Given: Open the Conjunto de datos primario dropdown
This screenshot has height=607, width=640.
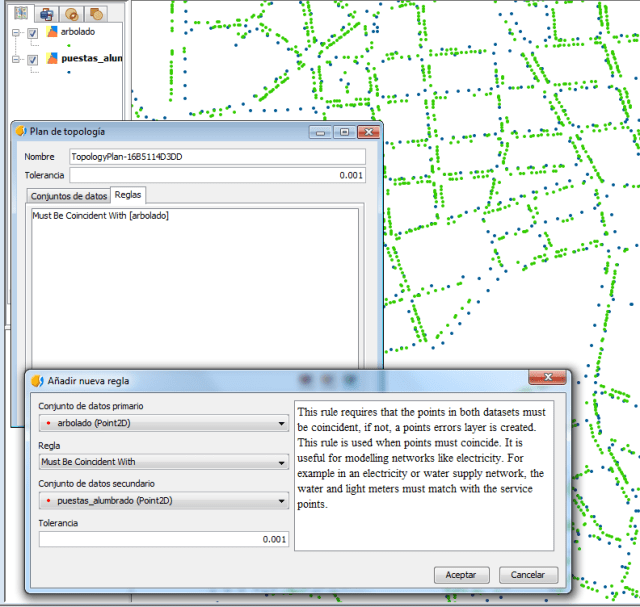Looking at the screenshot, I should tap(281, 424).
